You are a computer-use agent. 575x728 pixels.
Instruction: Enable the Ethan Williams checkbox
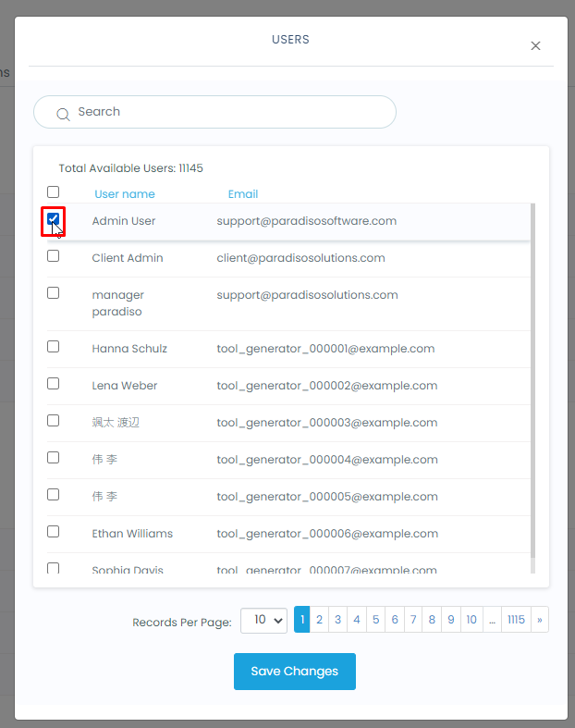pyautogui.click(x=54, y=532)
